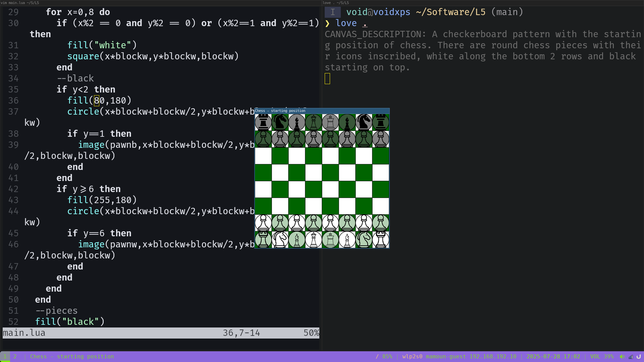This screenshot has height=362, width=644.
Task: Switch to workspace 2 in status bar
Action: point(15,357)
